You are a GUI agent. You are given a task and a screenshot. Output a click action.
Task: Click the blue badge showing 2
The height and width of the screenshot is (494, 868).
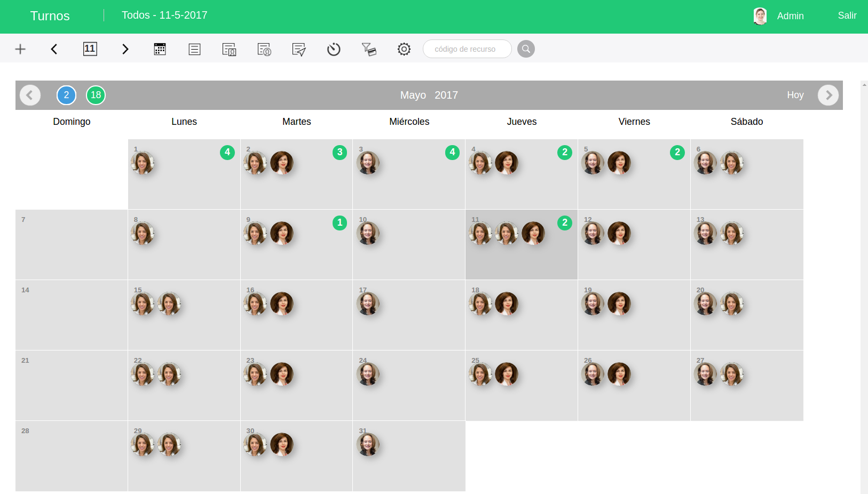coord(66,95)
